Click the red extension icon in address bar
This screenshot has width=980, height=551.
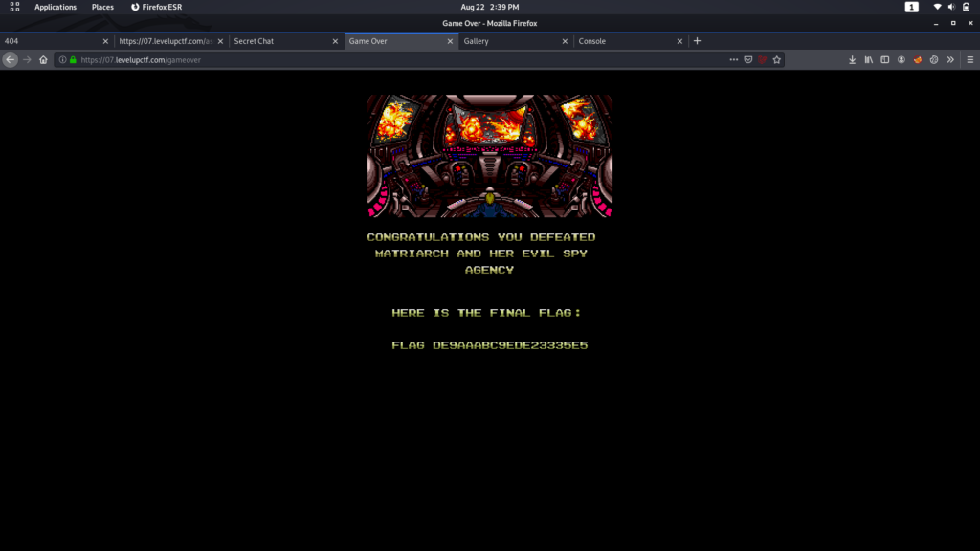pyautogui.click(x=763, y=60)
